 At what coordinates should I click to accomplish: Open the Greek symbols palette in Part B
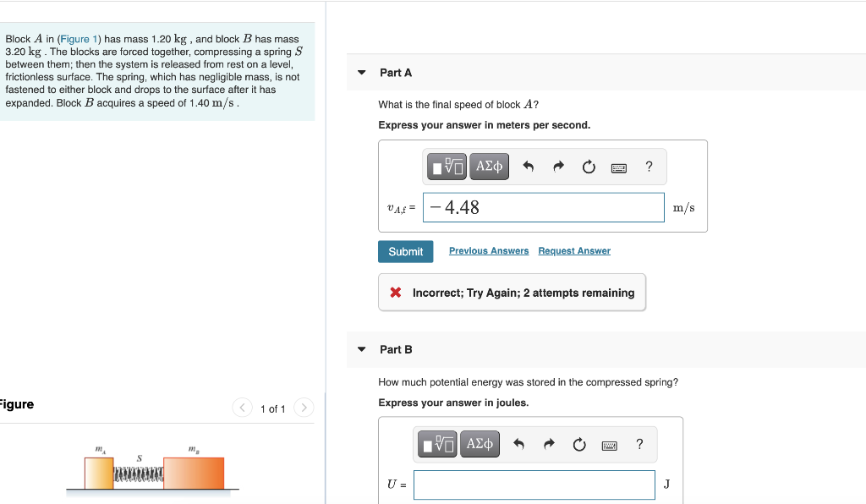tap(480, 444)
